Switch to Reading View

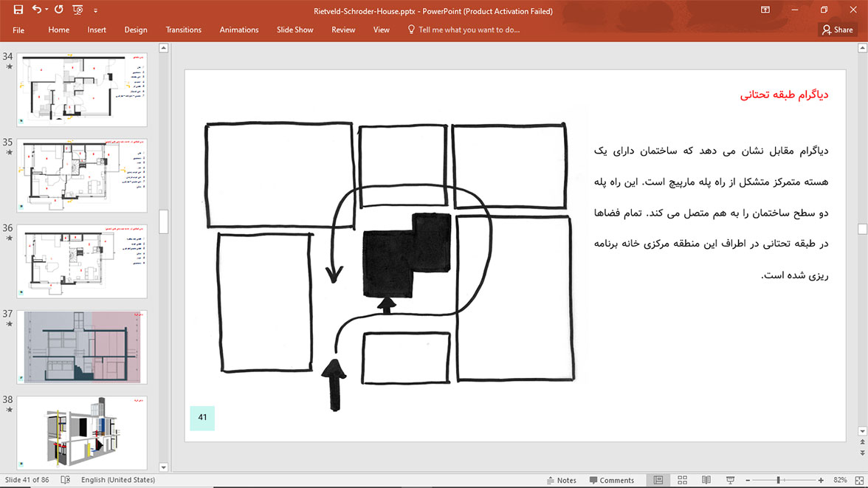[706, 480]
